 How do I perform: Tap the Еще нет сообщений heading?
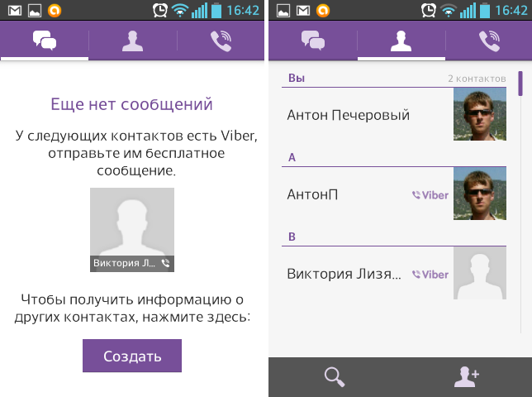[x=131, y=104]
